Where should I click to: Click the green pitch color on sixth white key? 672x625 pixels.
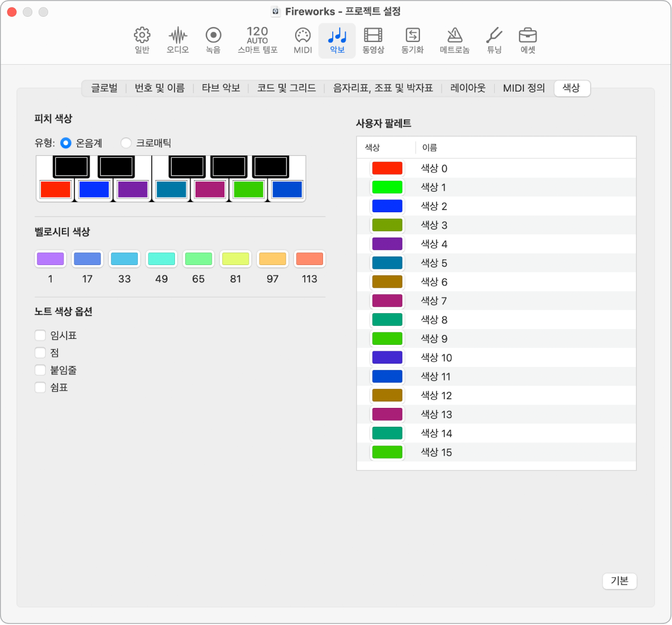[248, 189]
